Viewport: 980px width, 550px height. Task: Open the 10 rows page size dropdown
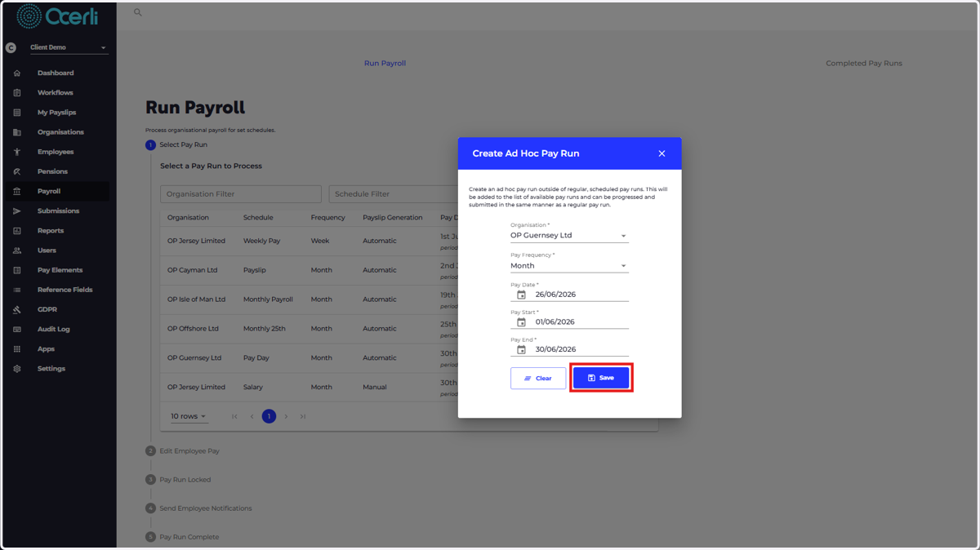click(189, 416)
